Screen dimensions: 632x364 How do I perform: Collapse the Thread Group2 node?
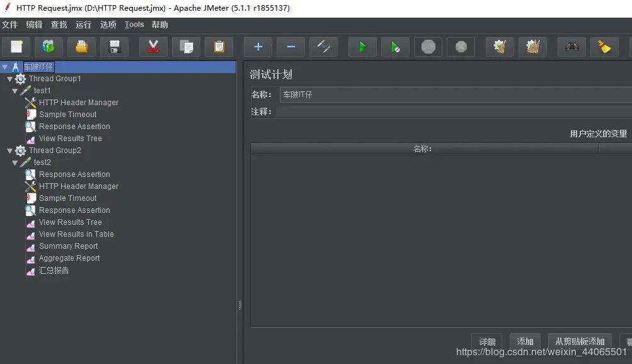click(9, 151)
